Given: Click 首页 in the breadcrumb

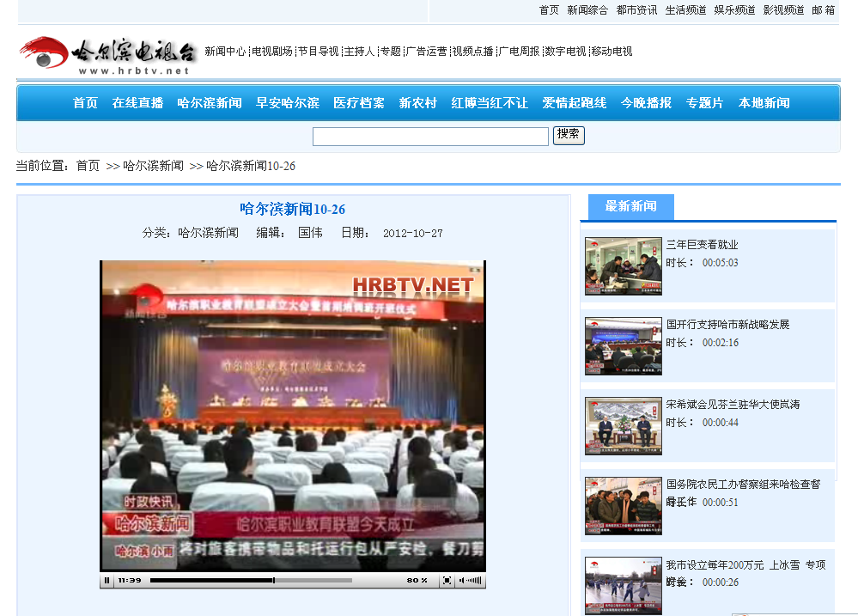Looking at the screenshot, I should (88, 166).
